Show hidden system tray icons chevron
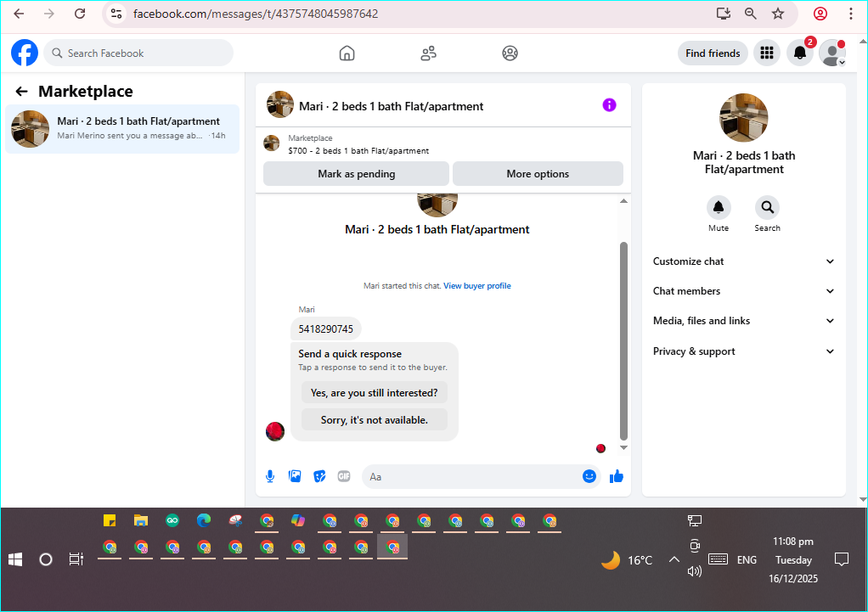 point(674,559)
